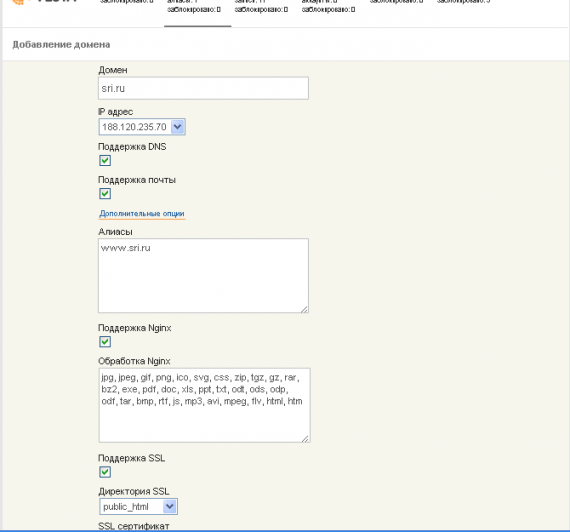The image size is (570, 532).
Task: Click the IP адрес label
Action: [x=116, y=112]
